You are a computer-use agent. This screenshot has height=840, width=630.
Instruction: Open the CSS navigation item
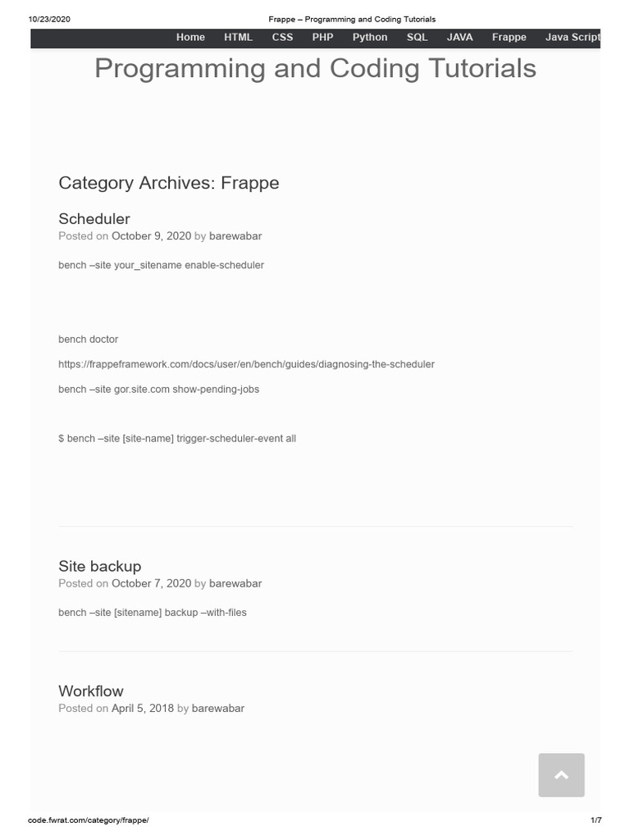(x=282, y=37)
